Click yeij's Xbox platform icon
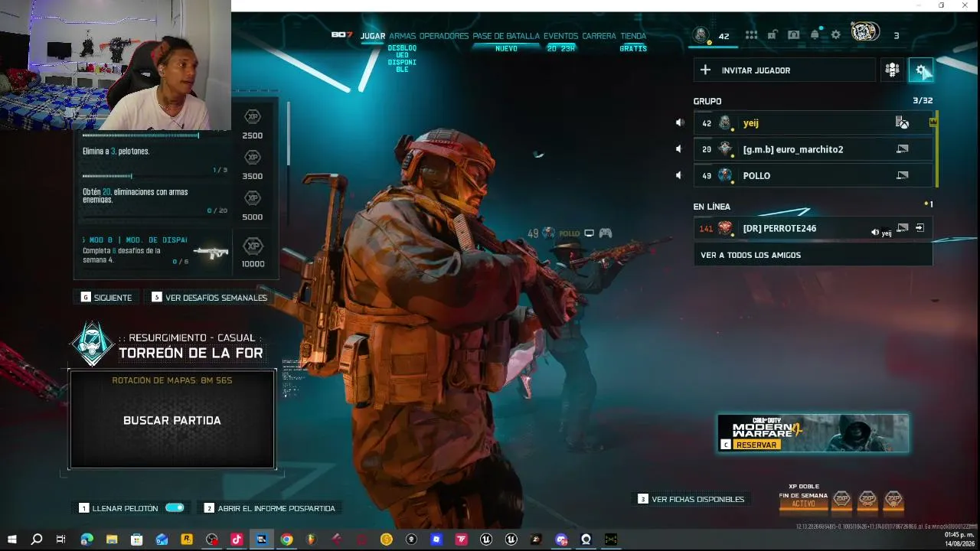The height and width of the screenshot is (551, 980). tap(903, 122)
